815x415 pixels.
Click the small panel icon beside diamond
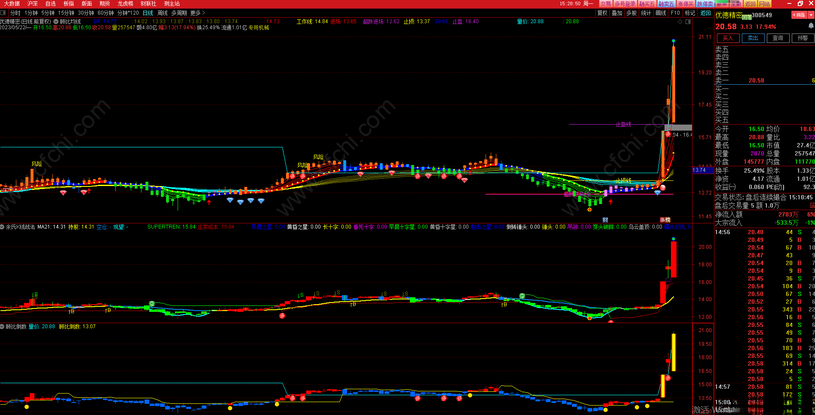[688, 22]
